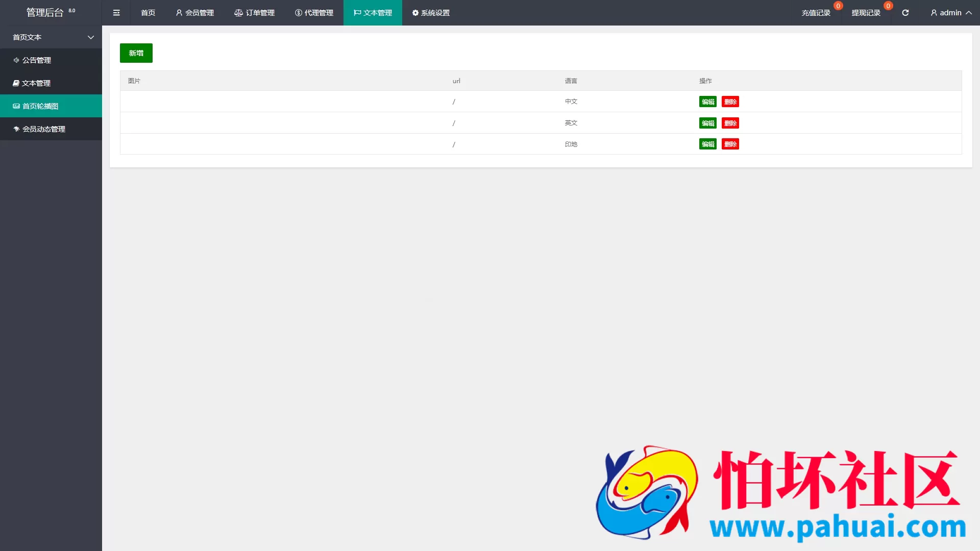
Task: Go to 首页 in the top navigation
Action: 148,13
